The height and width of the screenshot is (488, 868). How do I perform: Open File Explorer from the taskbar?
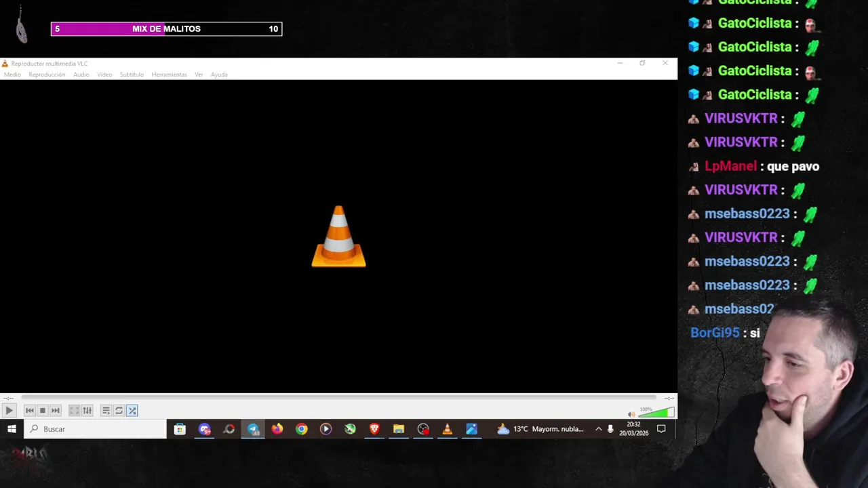[399, 429]
